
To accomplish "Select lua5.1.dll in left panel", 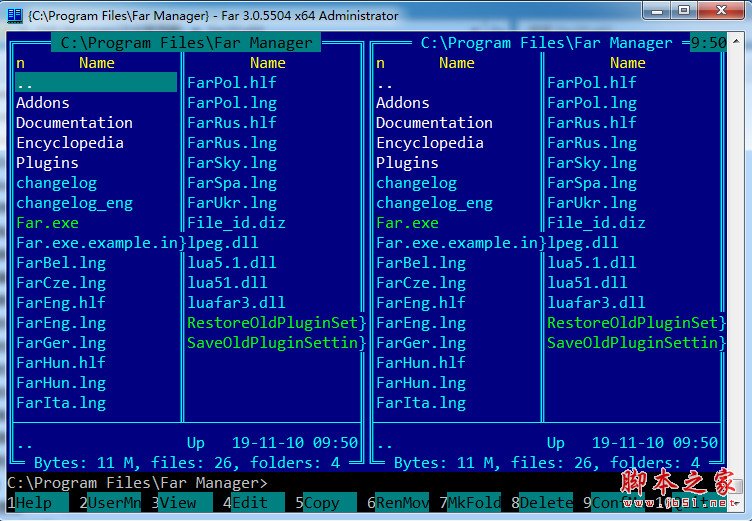I will coord(232,263).
